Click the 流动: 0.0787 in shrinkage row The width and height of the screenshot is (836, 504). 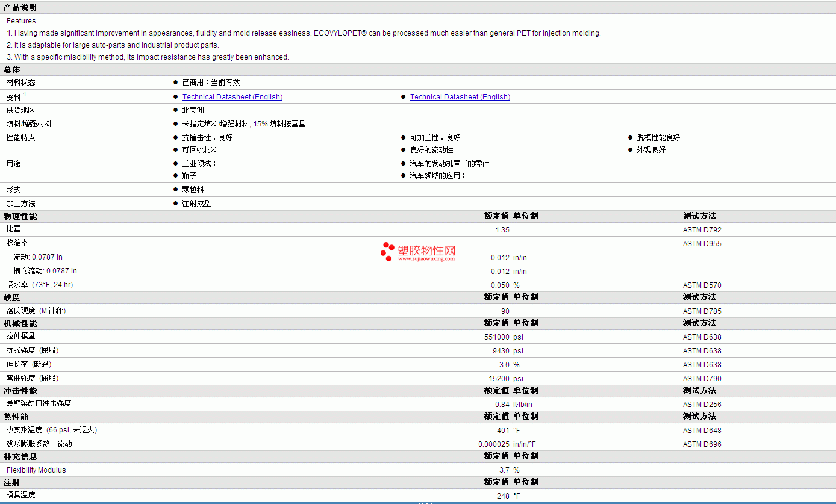click(x=38, y=257)
